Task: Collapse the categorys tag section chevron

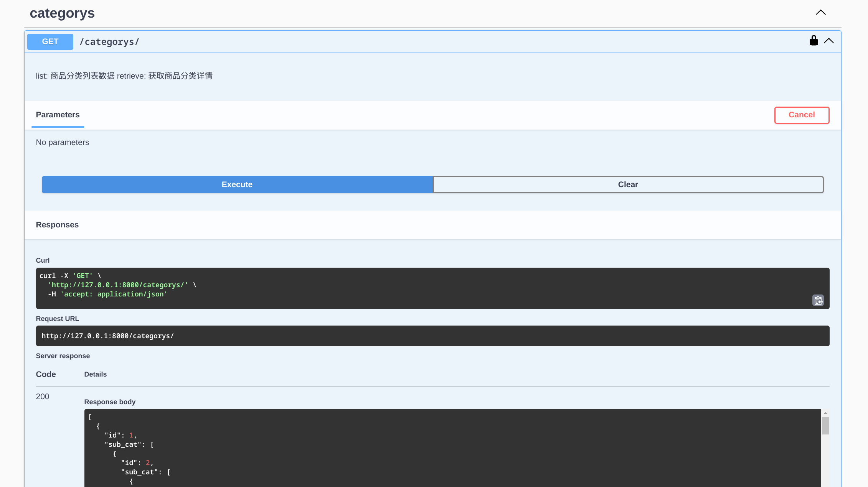Action: pos(820,13)
